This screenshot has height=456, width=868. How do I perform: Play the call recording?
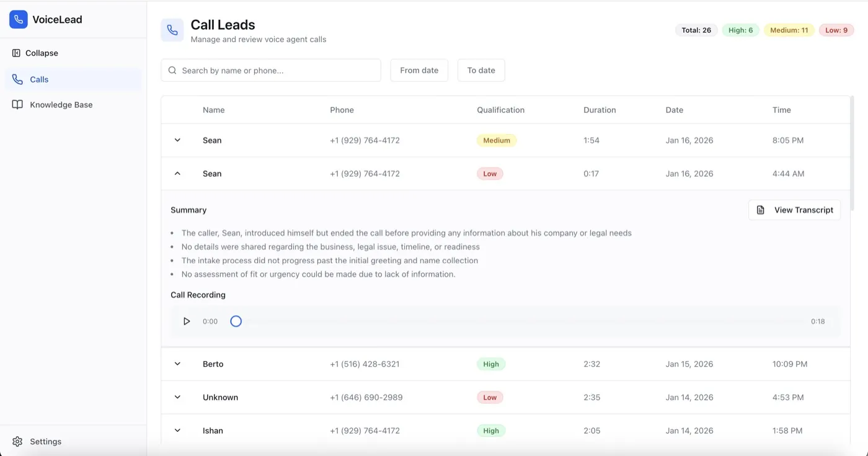(x=187, y=321)
